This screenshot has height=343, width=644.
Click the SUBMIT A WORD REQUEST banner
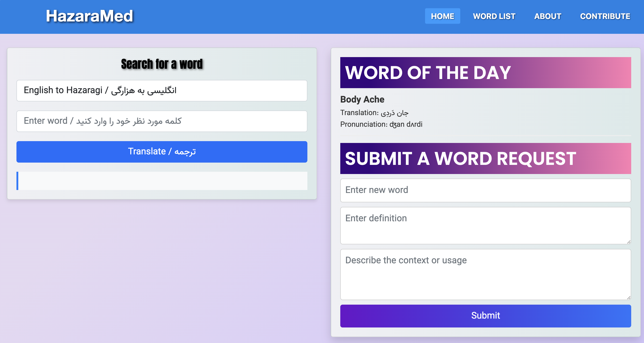[485, 158]
